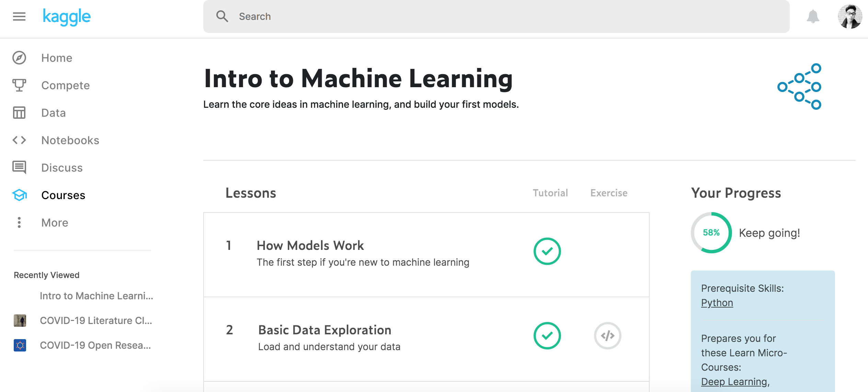Open Basic Data Exploration tutorial checkmark

pyautogui.click(x=547, y=336)
